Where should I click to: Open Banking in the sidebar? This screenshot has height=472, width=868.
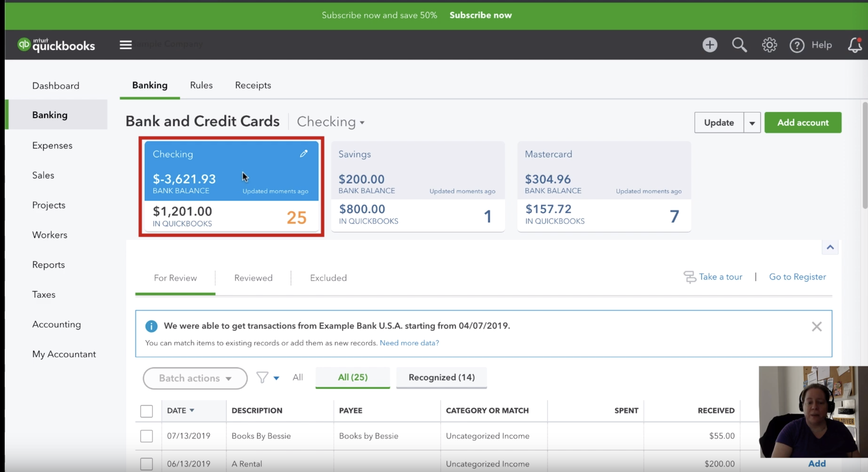click(x=56, y=115)
